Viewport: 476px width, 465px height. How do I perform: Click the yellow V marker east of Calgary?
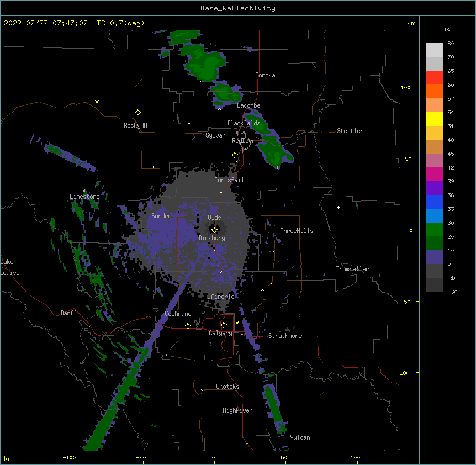[x=237, y=323]
